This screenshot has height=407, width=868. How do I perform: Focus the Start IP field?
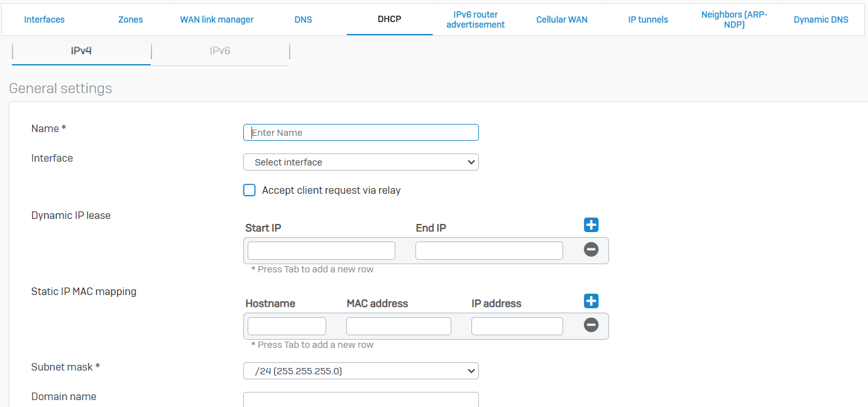[x=321, y=250]
